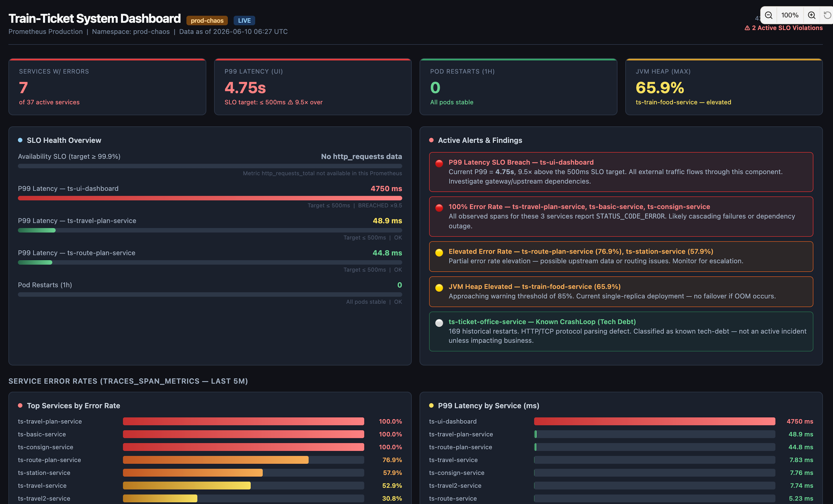Click the 2 Active SLO Violations warning
The height and width of the screenshot is (504, 833).
coord(783,28)
